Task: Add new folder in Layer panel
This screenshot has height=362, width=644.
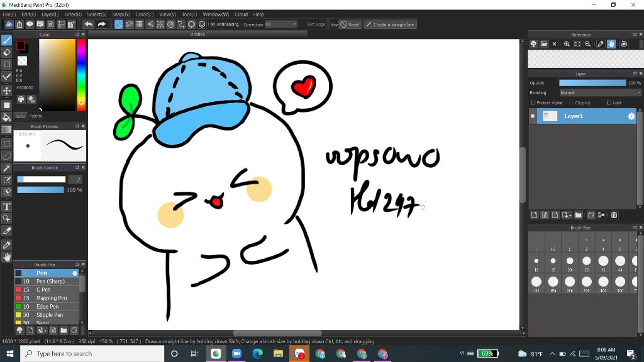Action: 579,215
